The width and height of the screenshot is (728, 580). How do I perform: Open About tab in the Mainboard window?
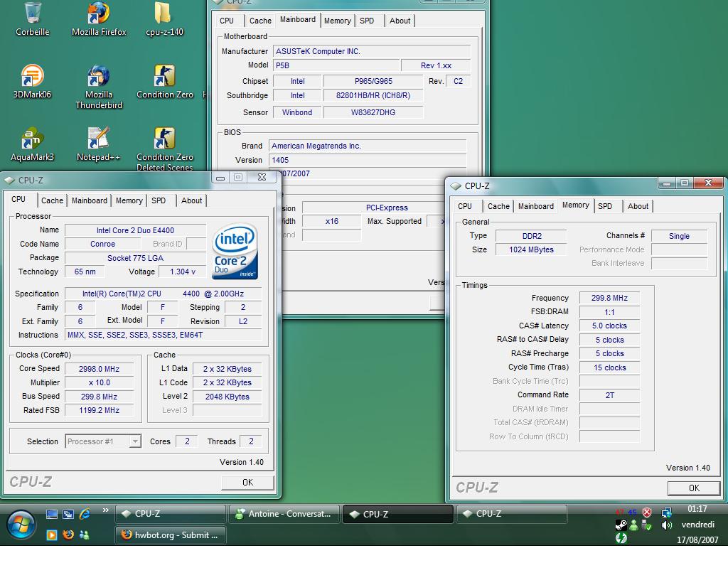coord(400,21)
